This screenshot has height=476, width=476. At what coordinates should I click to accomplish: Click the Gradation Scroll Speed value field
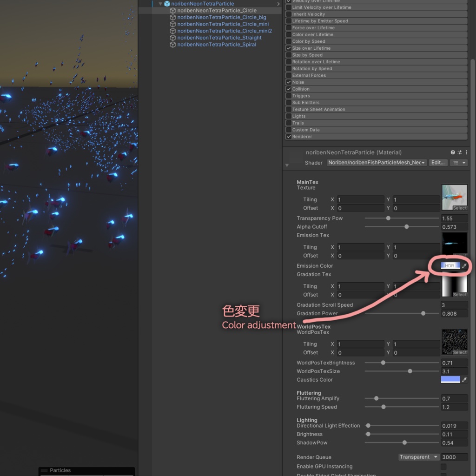tap(454, 305)
